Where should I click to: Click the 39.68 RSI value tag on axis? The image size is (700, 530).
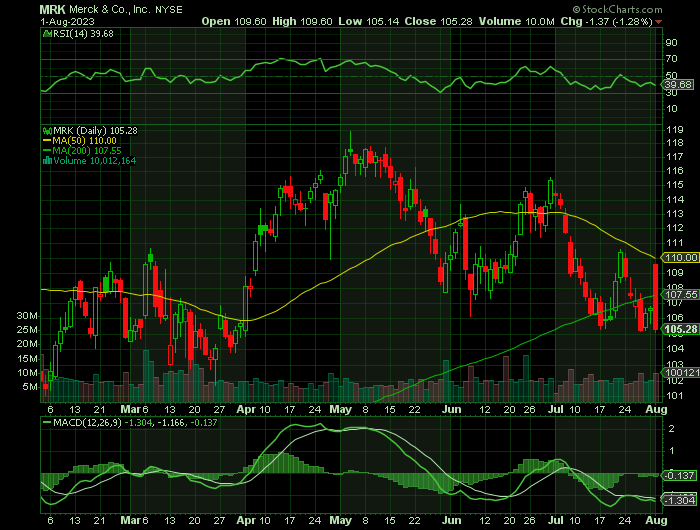click(x=678, y=84)
